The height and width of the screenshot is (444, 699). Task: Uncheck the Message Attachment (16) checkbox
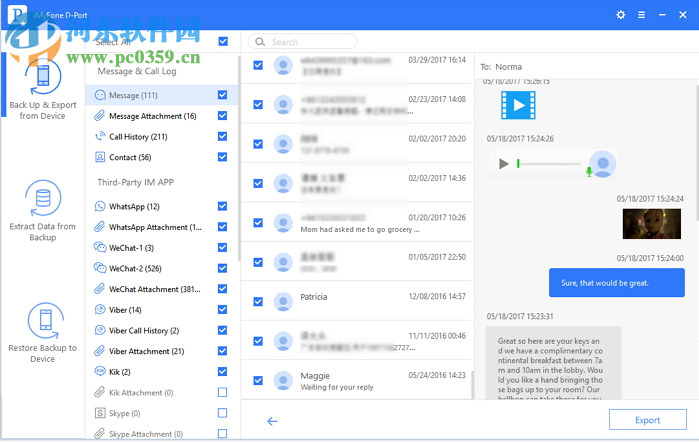pyautogui.click(x=222, y=115)
